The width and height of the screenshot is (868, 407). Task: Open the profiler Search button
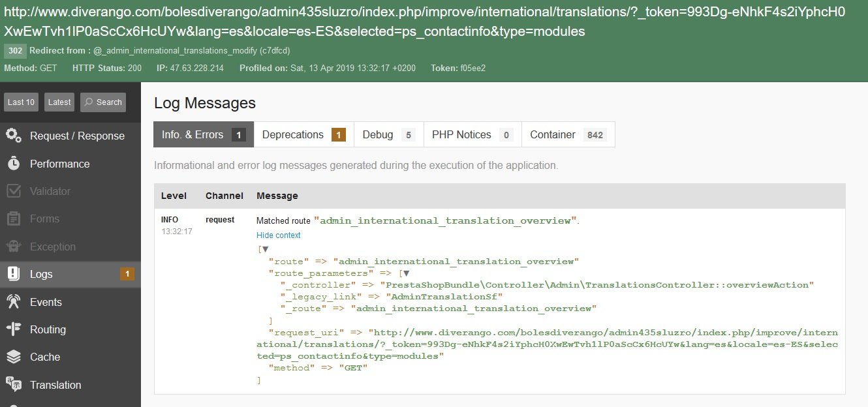(103, 102)
